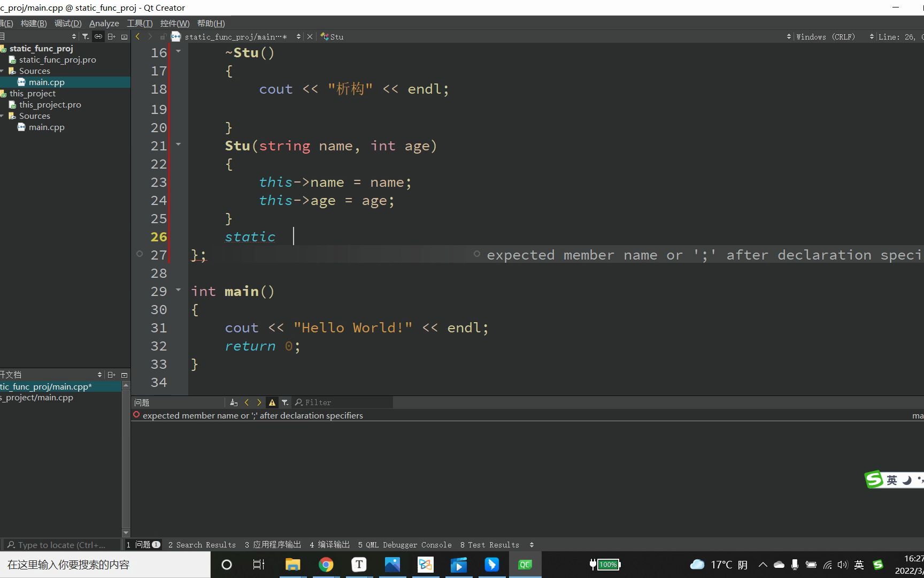Open Qt Creator (QC) icon on the taskbar
The image size is (924, 578).
click(525, 564)
